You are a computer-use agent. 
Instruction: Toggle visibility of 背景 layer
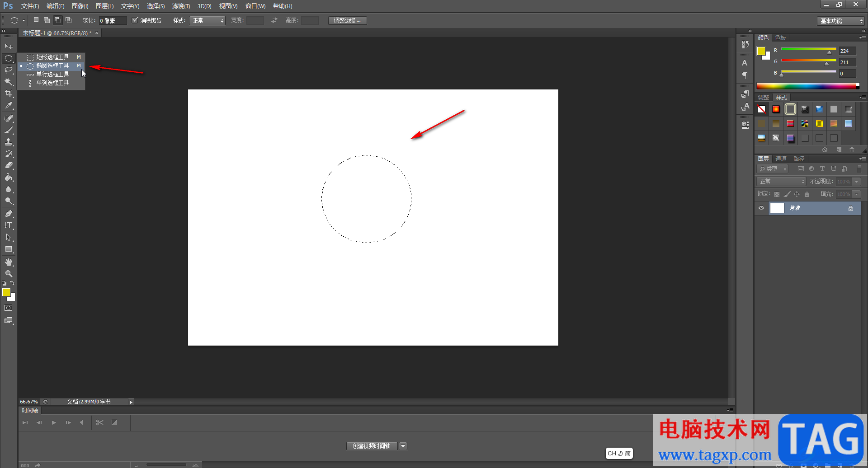click(761, 208)
